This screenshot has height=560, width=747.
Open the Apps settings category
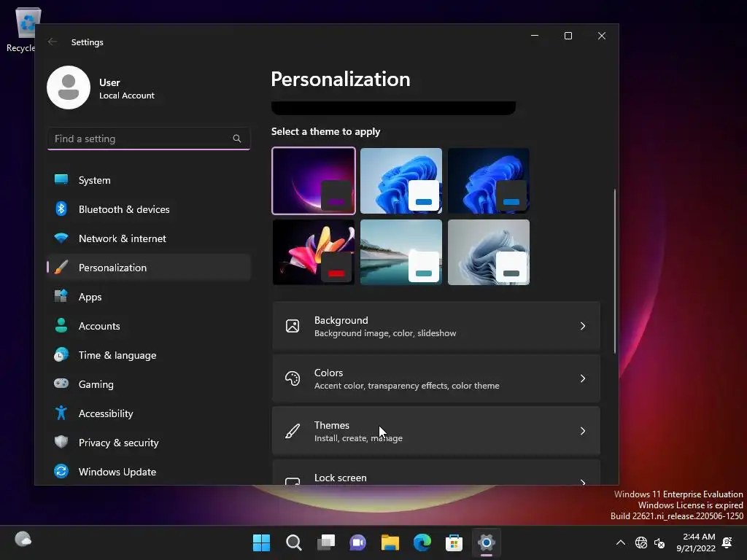(x=149, y=297)
